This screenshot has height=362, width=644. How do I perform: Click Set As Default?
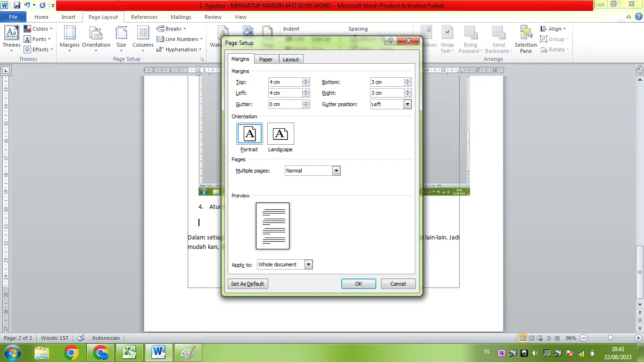click(x=248, y=283)
